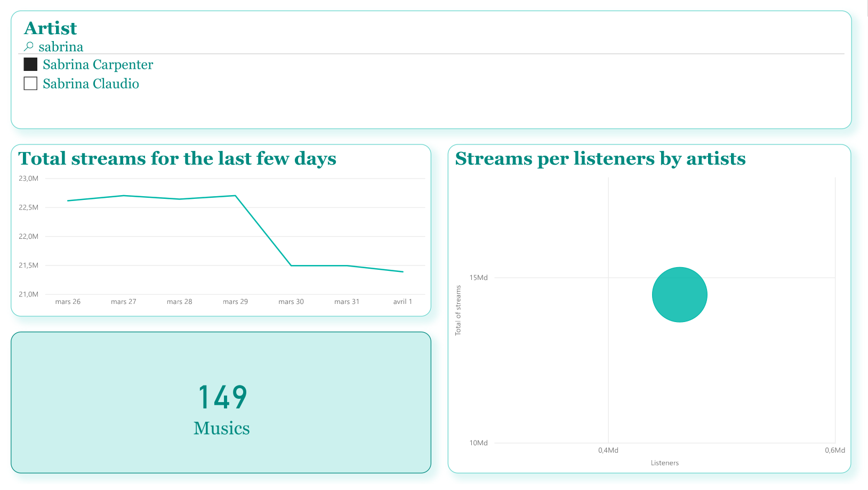The width and height of the screenshot is (868, 490).
Task: Click the "15Md" y-axis label
Action: 478,278
